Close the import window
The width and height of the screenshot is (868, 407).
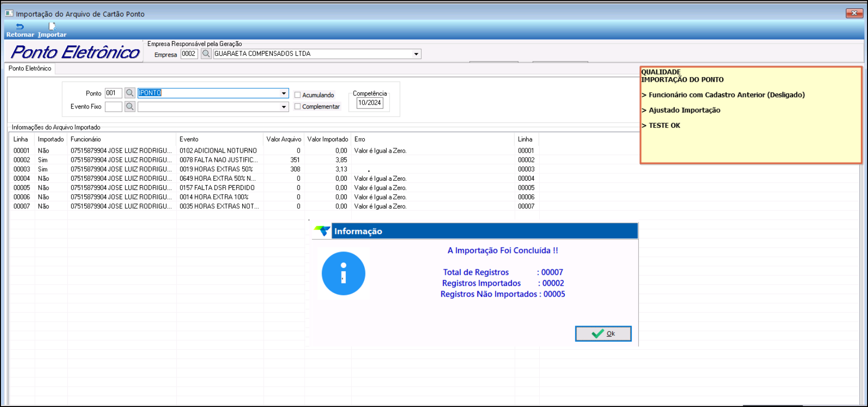[854, 13]
